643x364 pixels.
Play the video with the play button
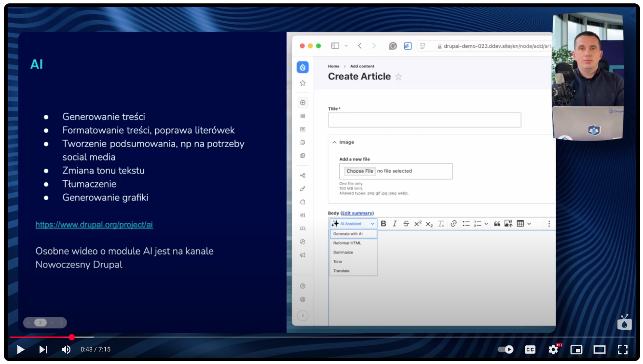coord(21,350)
